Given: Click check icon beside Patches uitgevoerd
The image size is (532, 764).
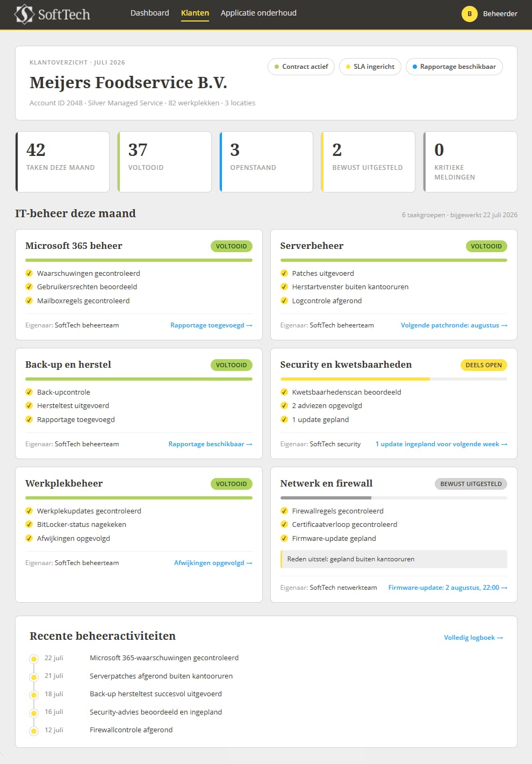Looking at the screenshot, I should point(284,273).
